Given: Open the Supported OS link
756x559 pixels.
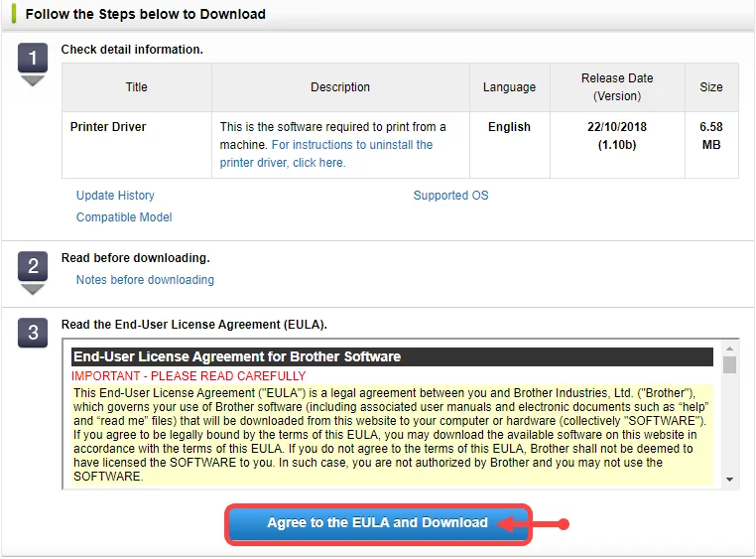Looking at the screenshot, I should 450,196.
